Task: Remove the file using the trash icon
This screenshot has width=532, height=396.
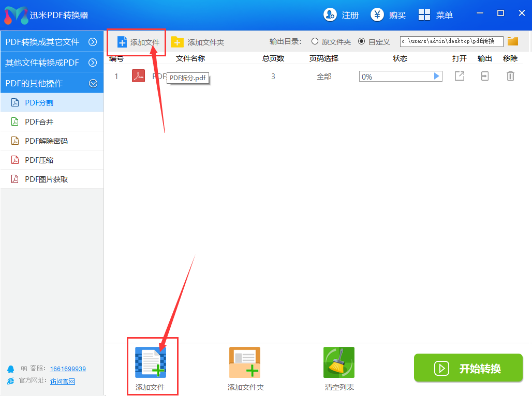Action: tap(510, 77)
